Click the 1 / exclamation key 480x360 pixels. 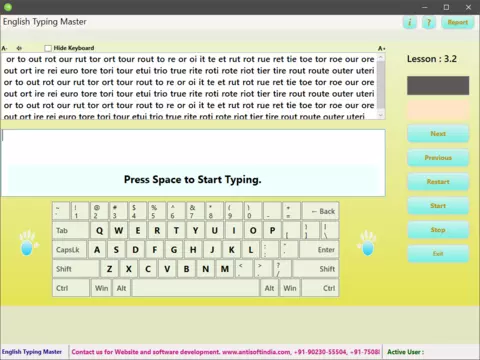80,211
